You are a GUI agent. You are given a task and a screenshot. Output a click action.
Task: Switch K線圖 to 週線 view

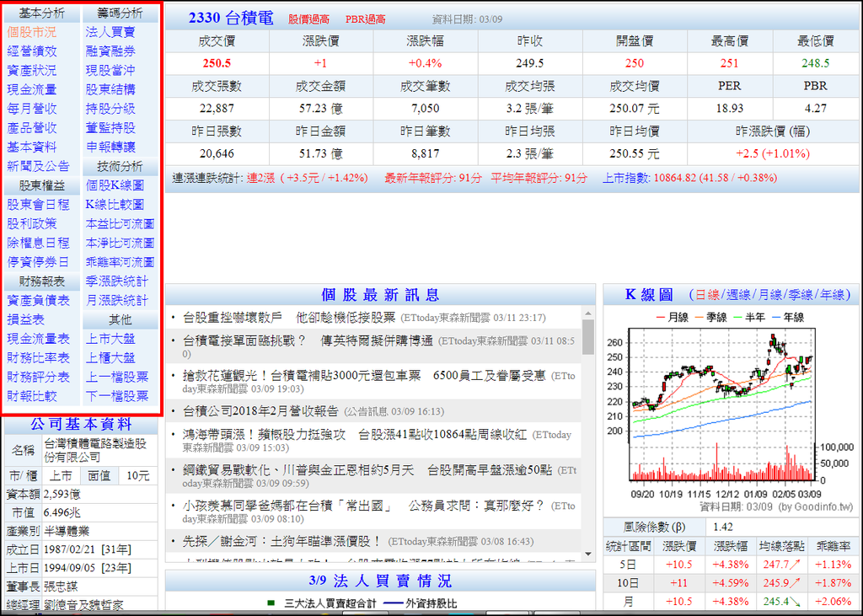(738, 295)
